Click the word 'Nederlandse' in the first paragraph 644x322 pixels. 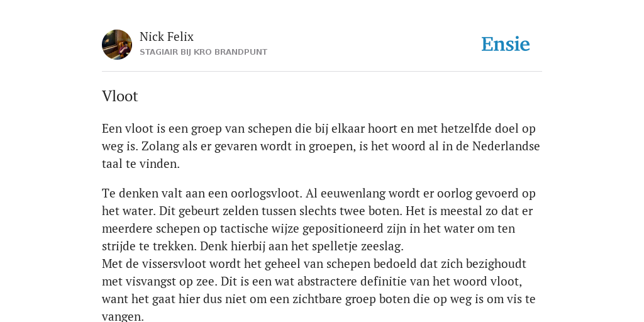(x=506, y=146)
